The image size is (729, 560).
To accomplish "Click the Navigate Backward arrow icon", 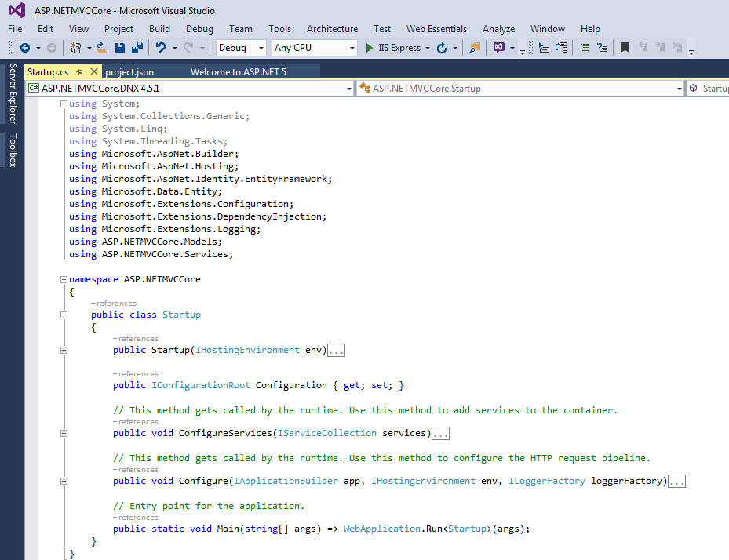I will (x=25, y=48).
